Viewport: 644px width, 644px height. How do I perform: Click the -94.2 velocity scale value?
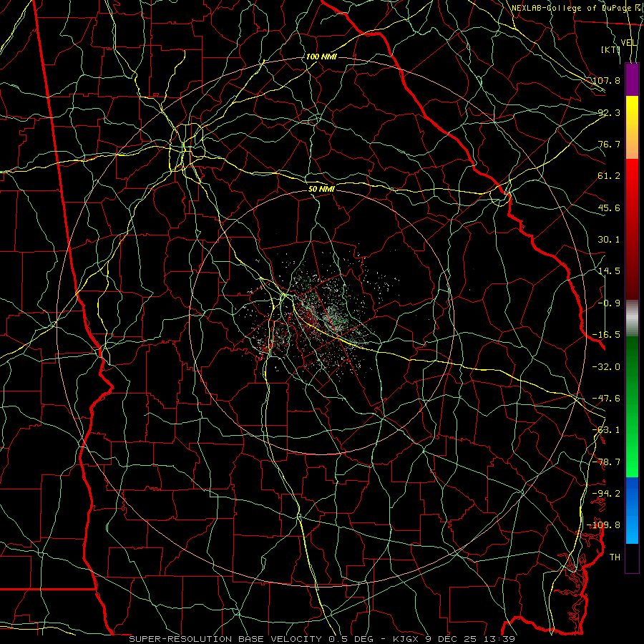pos(606,494)
